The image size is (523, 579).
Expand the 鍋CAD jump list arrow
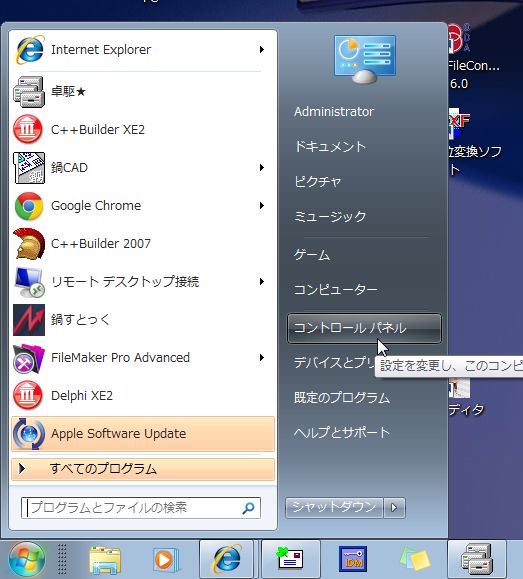click(262, 168)
